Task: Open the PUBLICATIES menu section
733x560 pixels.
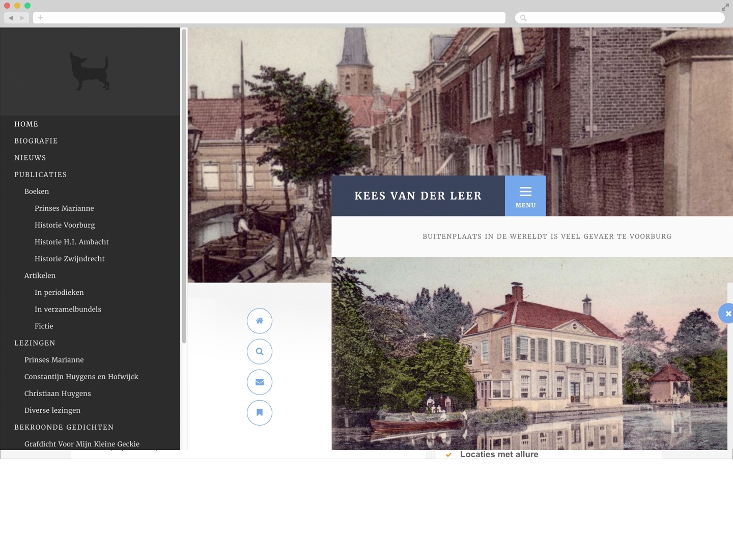Action: 40,175
